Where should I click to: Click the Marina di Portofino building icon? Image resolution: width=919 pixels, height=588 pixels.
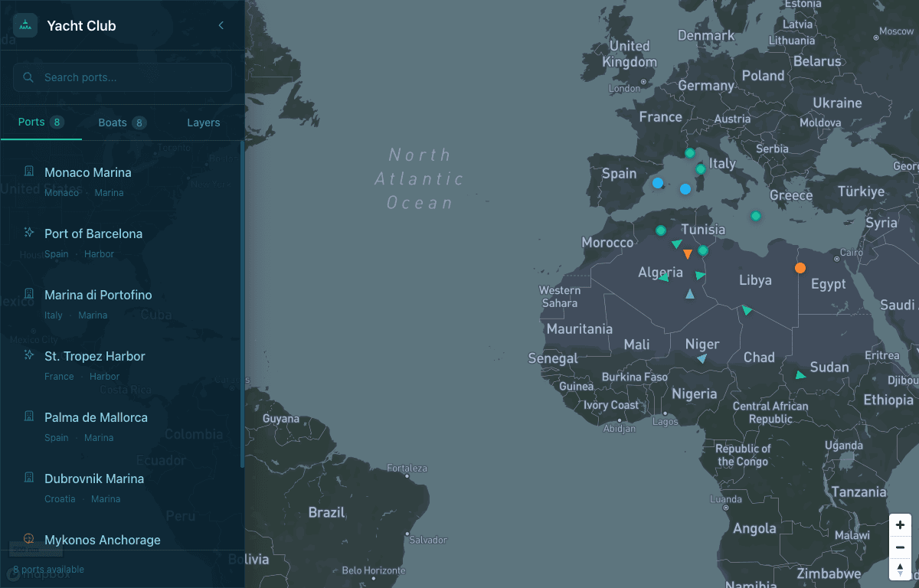tap(29, 293)
